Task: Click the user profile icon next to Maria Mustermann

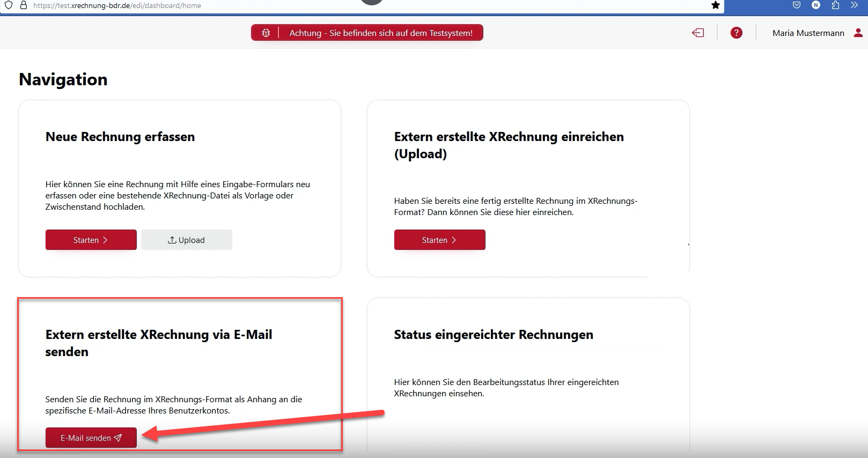Action: (x=858, y=33)
